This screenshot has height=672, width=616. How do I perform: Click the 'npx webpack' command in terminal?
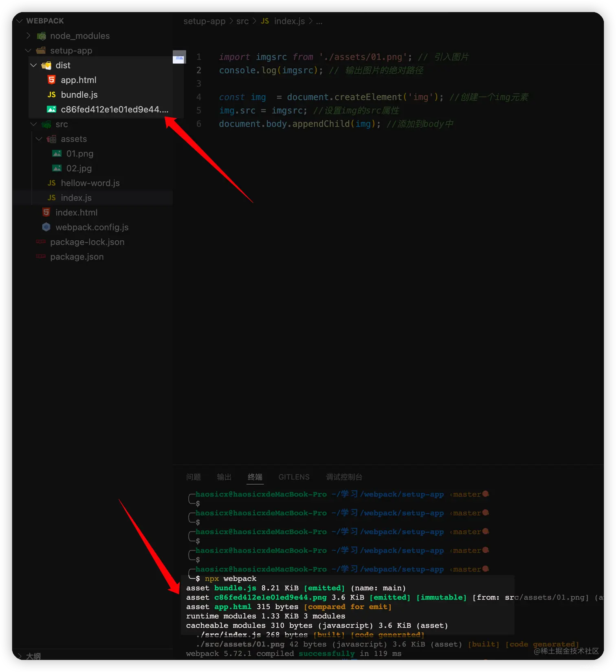(231, 579)
